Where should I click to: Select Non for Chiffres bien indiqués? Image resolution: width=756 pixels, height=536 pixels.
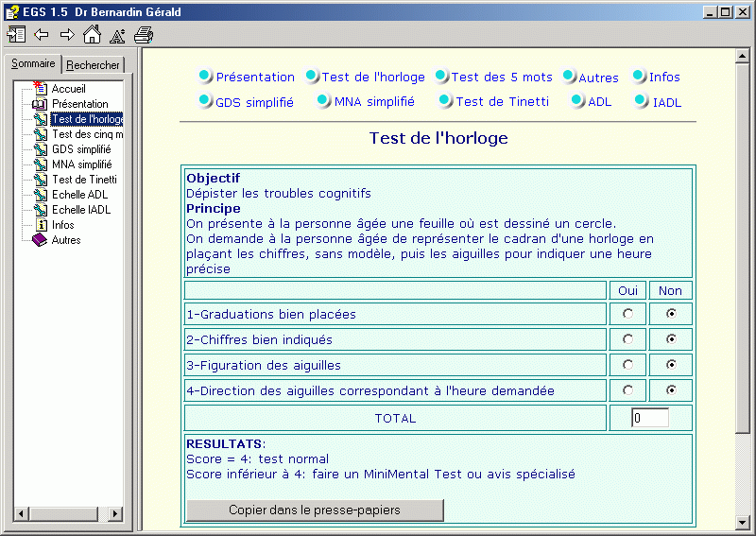(x=671, y=339)
